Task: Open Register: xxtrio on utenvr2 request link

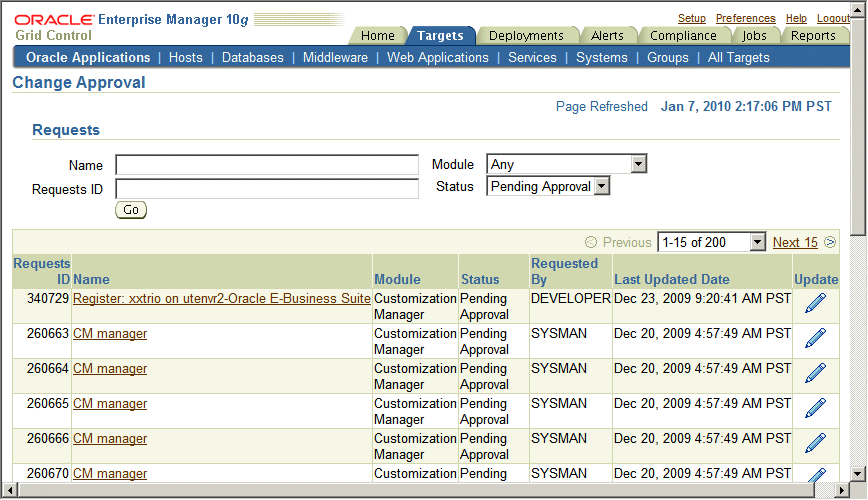Action: coord(221,298)
